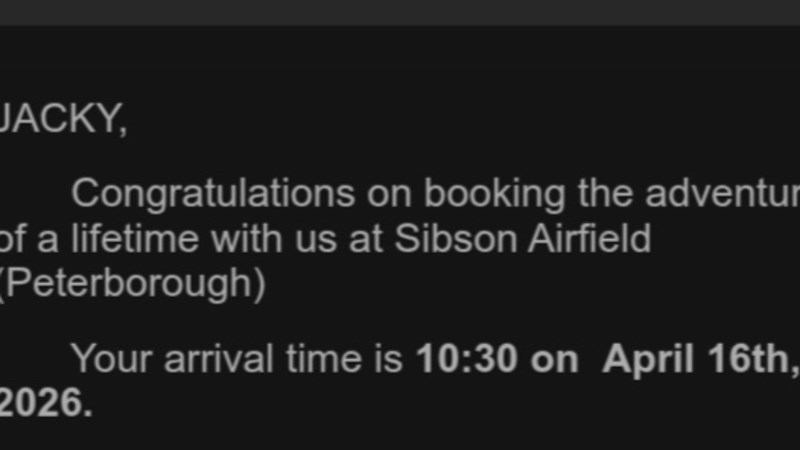Click the word Congratulations

(212, 192)
